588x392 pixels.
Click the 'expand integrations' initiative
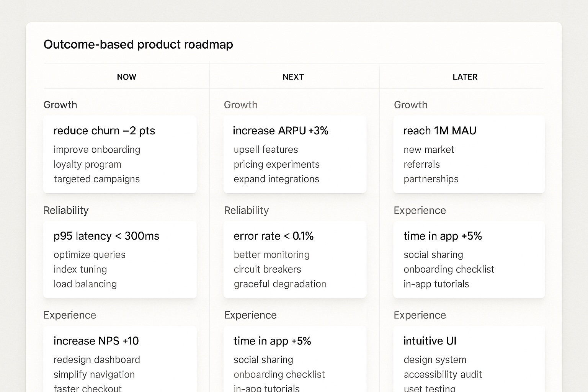276,179
